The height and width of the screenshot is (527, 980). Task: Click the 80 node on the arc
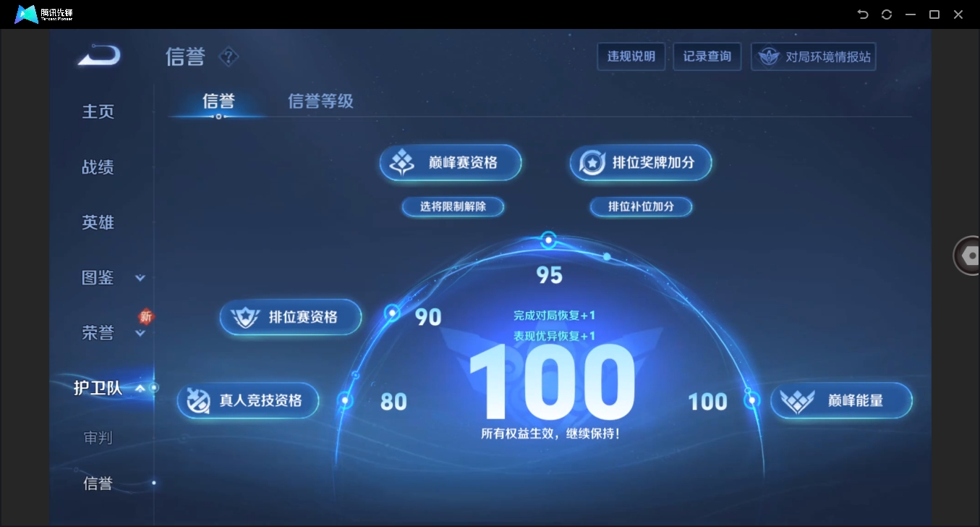coord(346,400)
